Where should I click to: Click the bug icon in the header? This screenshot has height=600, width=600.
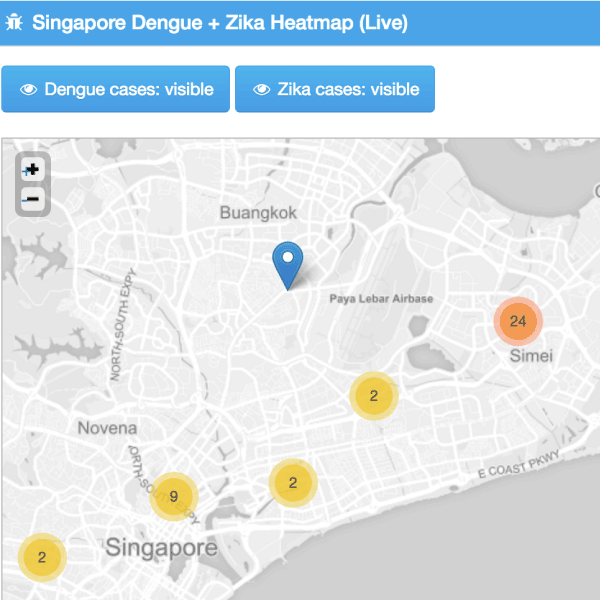click(14, 23)
